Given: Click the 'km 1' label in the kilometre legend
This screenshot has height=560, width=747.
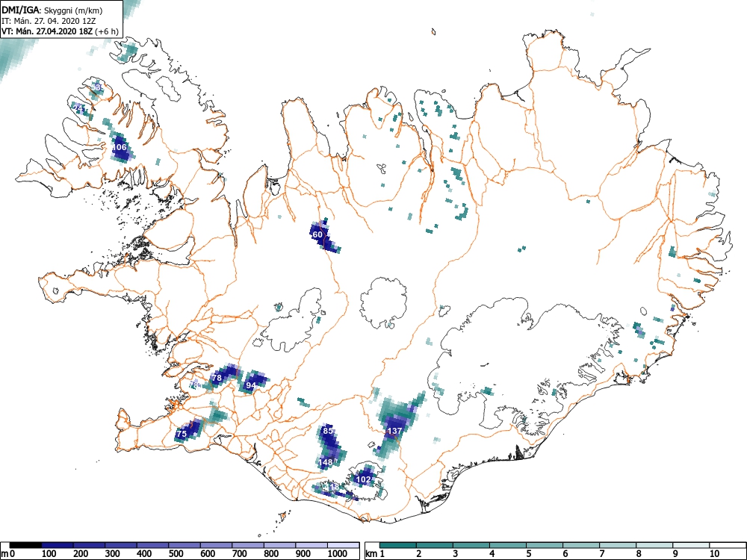Looking at the screenshot, I should 376,554.
